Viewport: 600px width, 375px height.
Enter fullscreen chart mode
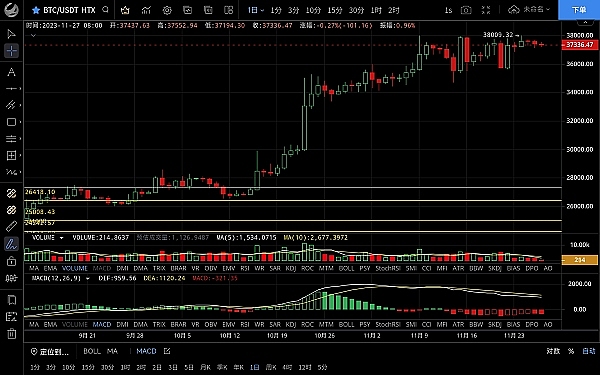(x=486, y=10)
